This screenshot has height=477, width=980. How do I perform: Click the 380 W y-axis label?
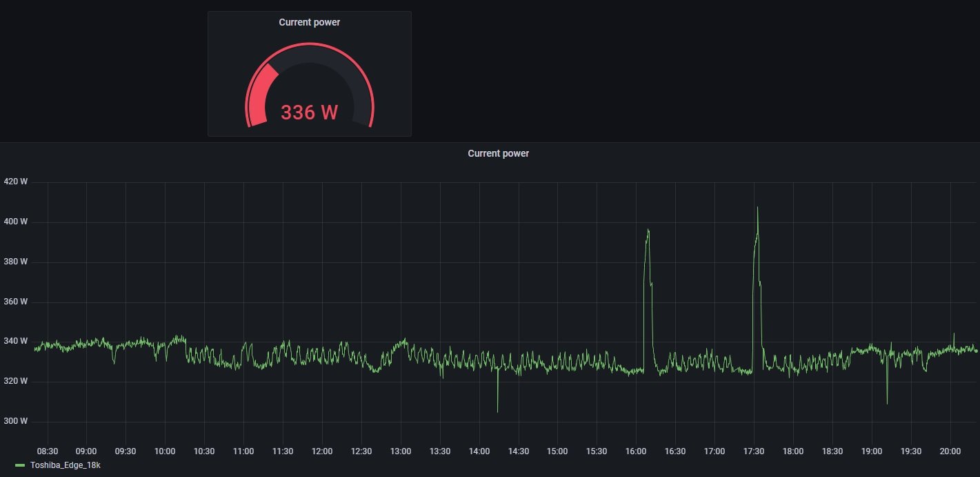point(16,262)
